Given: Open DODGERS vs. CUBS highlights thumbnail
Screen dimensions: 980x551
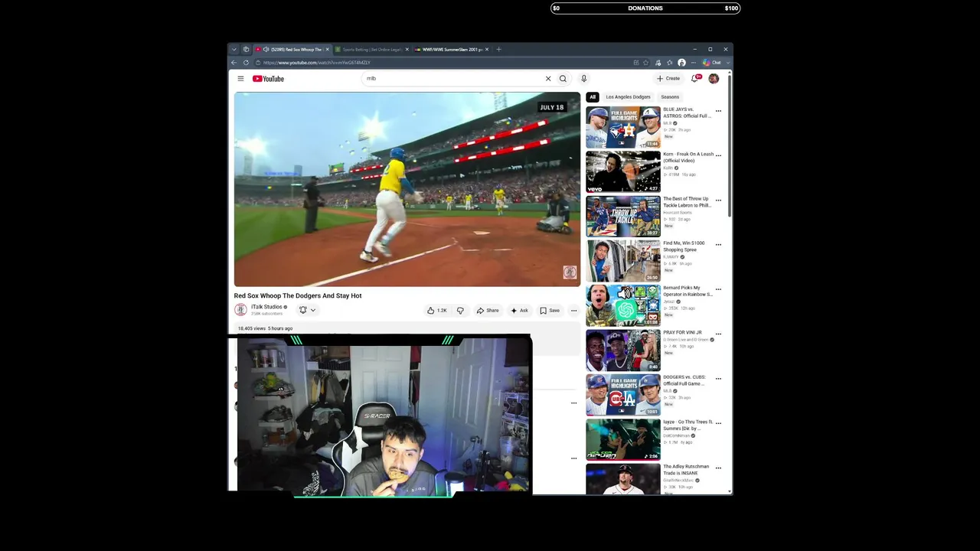Looking at the screenshot, I should click(623, 395).
